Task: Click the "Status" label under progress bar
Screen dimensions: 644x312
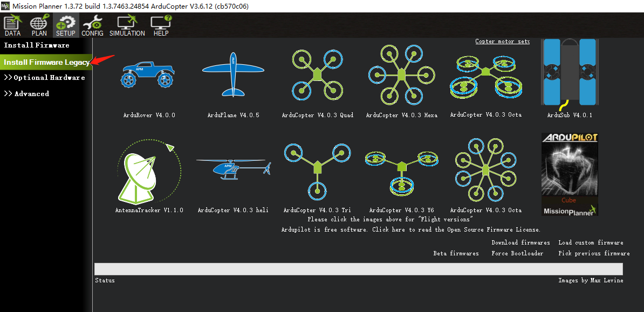Action: tap(105, 280)
